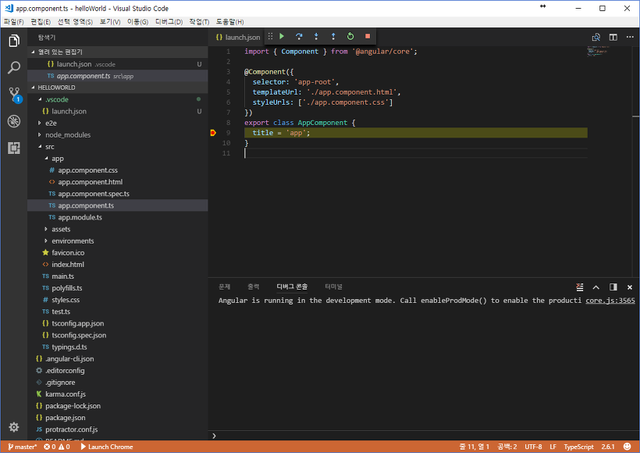This screenshot has width=640, height=453.
Task: Open the Explorer view in activity bar
Action: tap(14, 41)
